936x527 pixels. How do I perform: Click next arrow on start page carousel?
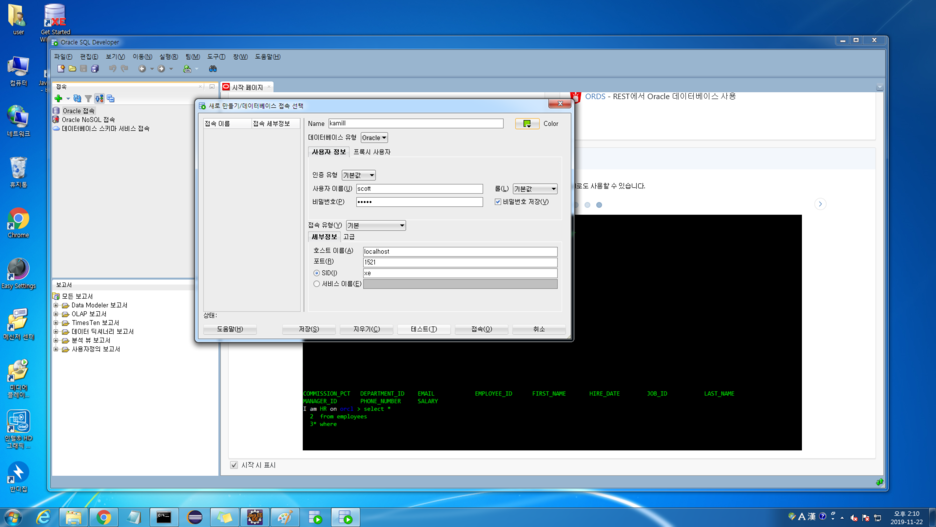point(820,204)
